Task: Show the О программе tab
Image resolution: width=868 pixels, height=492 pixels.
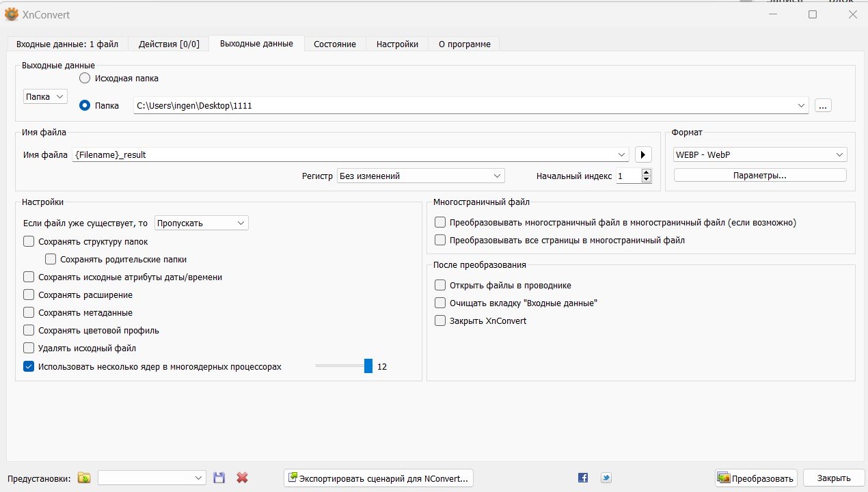Action: tap(465, 44)
